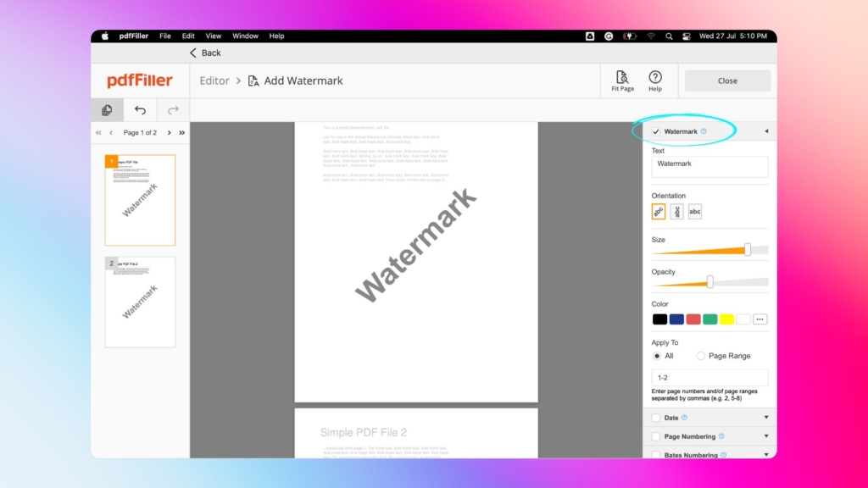Select the page 1 thumbnail

click(x=140, y=200)
